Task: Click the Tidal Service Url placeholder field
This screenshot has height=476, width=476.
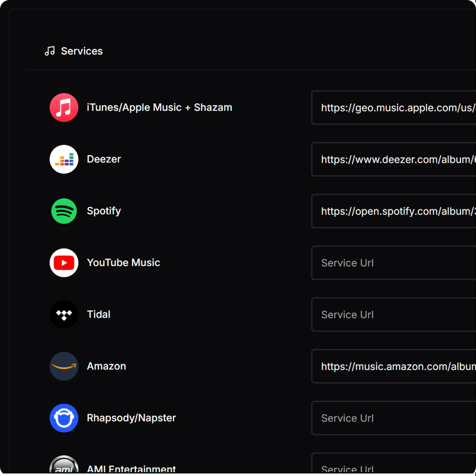Action: point(393,314)
